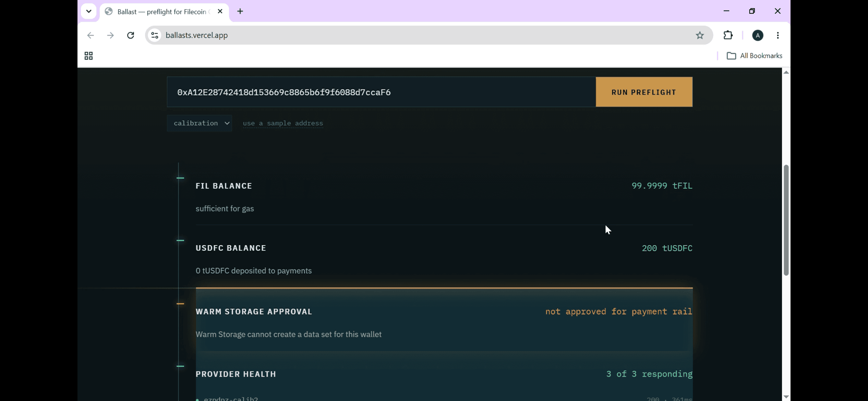
Task: Click the 200 tUSDFC value
Action: click(667, 248)
